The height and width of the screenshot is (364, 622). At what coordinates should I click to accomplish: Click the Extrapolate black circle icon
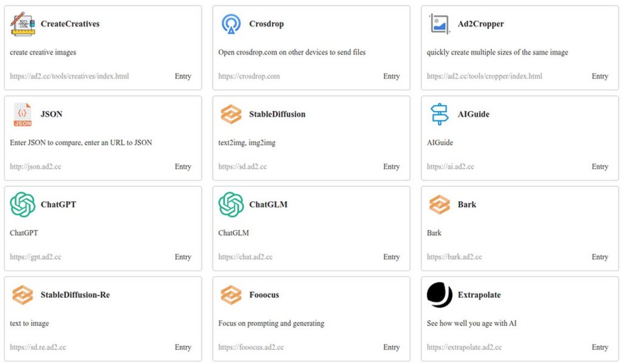coord(440,295)
